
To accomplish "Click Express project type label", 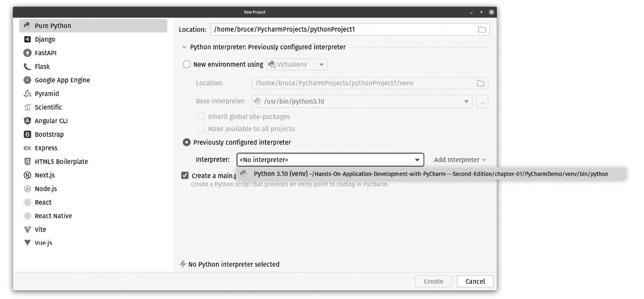I will [46, 148].
